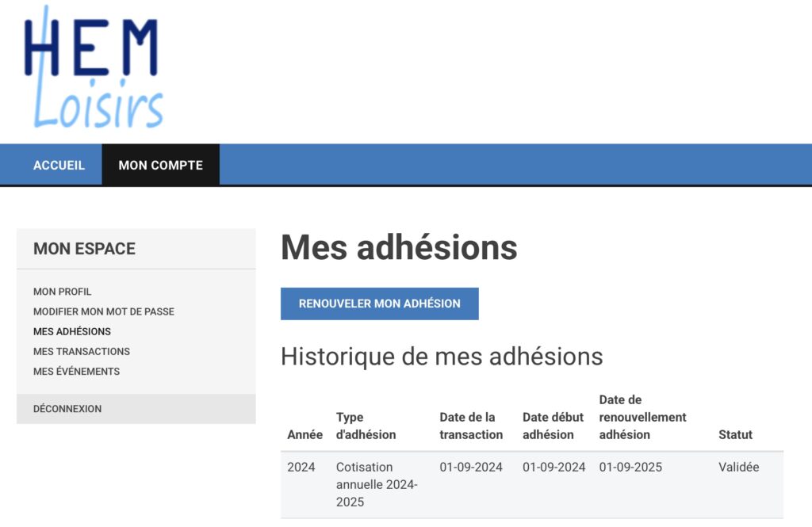Log out using the DÉCONNEXION link

click(67, 409)
